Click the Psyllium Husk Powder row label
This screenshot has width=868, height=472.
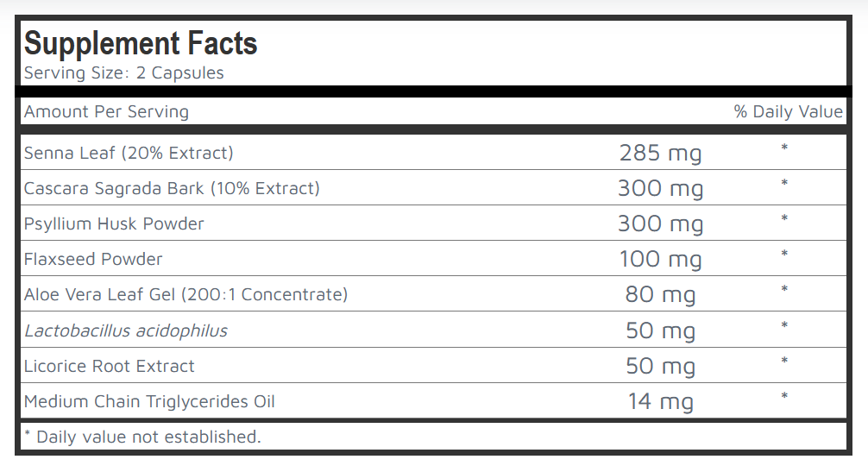114,223
